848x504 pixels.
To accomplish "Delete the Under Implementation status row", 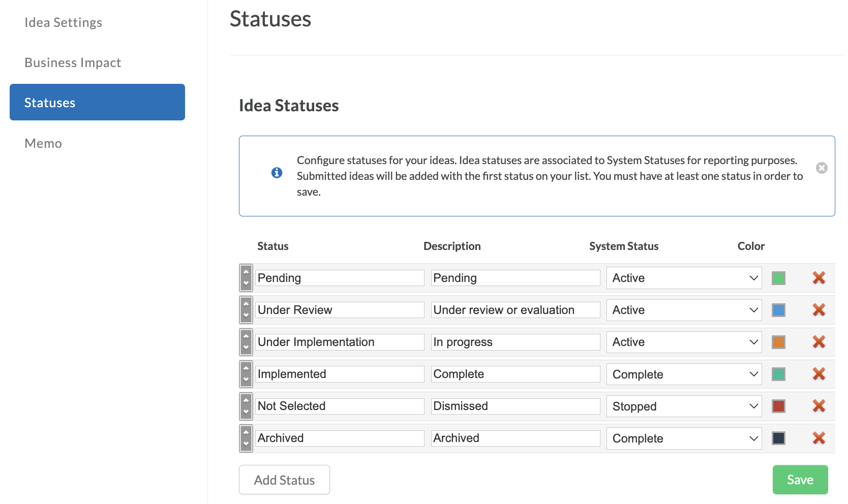I will click(819, 342).
